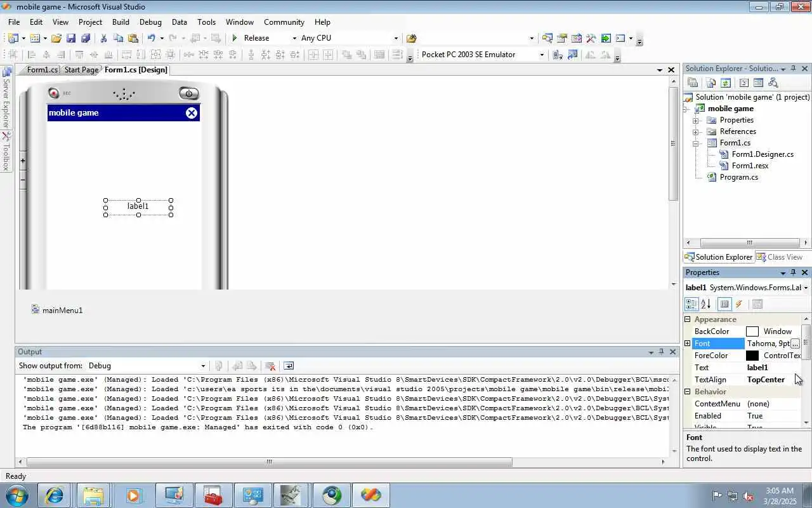The width and height of the screenshot is (812, 508).
Task: Show Events with the lightning bolt icon
Action: click(x=739, y=304)
